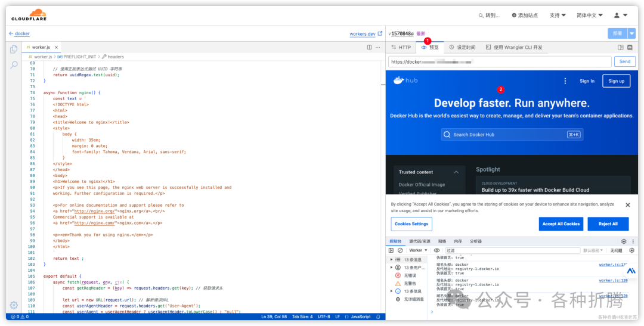Click the errors and warnings status indicator

pyautogui.click(x=20, y=316)
